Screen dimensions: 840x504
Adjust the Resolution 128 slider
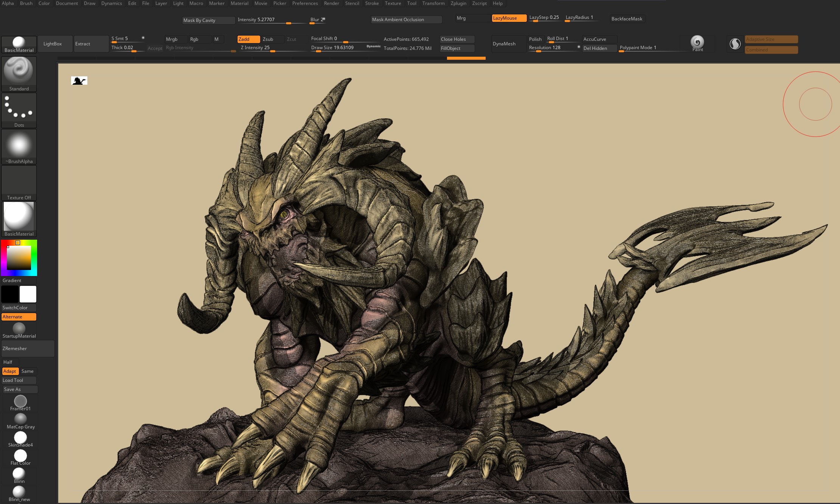click(x=554, y=48)
